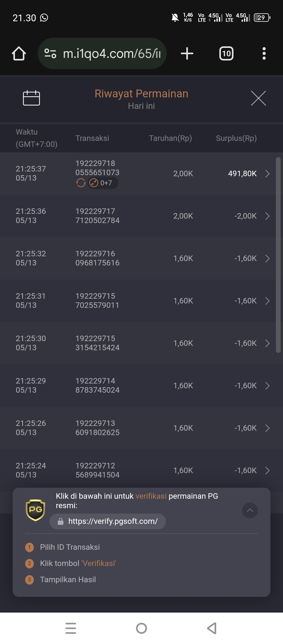Select transaction row at 21:25:29

141,385
